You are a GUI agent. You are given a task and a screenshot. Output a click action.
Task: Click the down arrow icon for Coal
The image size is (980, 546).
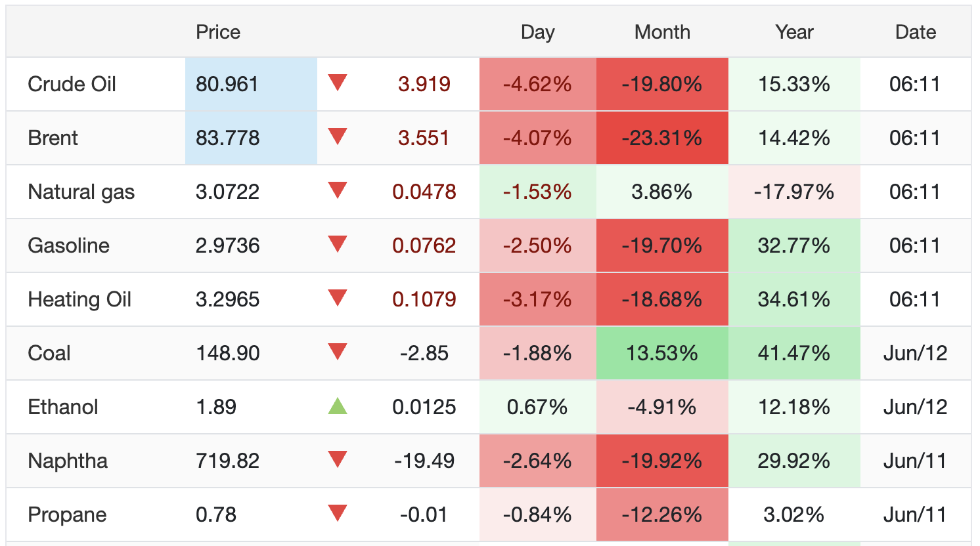[x=338, y=352]
